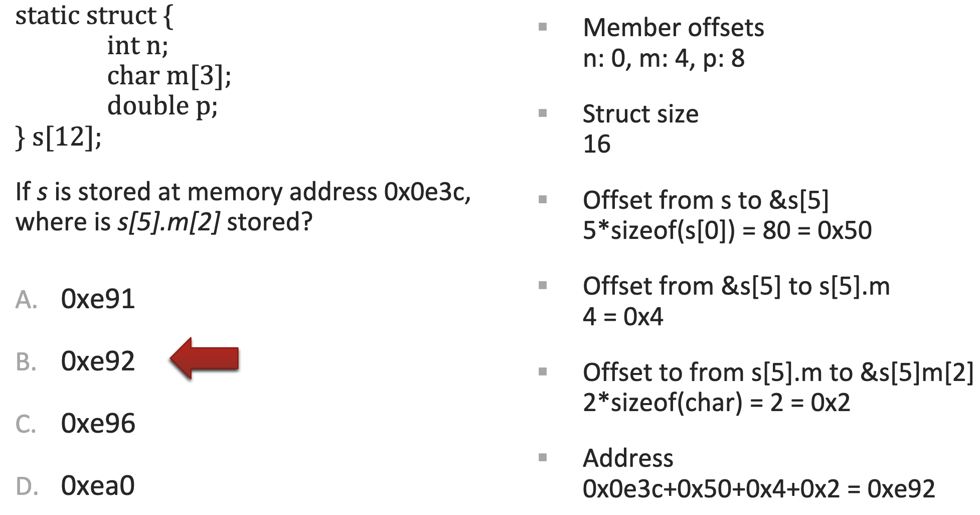Screen dimensions: 980x515
Task: Click the '5*sizeof(s[0]) = 80 = 0x50' line
Action: [727, 230]
